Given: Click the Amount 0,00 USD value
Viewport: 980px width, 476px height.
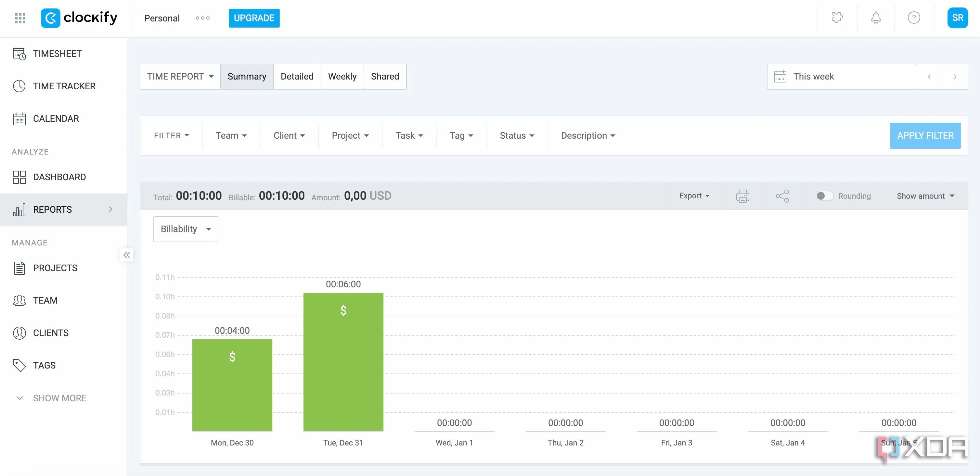Looking at the screenshot, I should click(367, 195).
